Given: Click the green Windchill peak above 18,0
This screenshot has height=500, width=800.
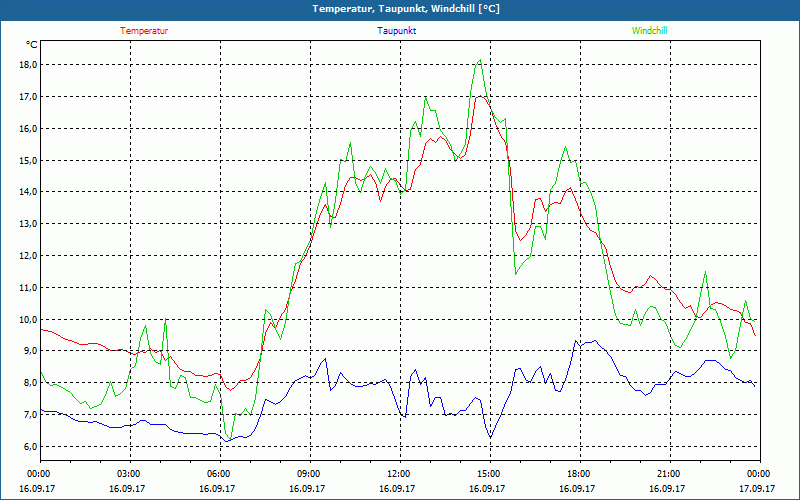Looking at the screenshot, I should click(481, 60).
